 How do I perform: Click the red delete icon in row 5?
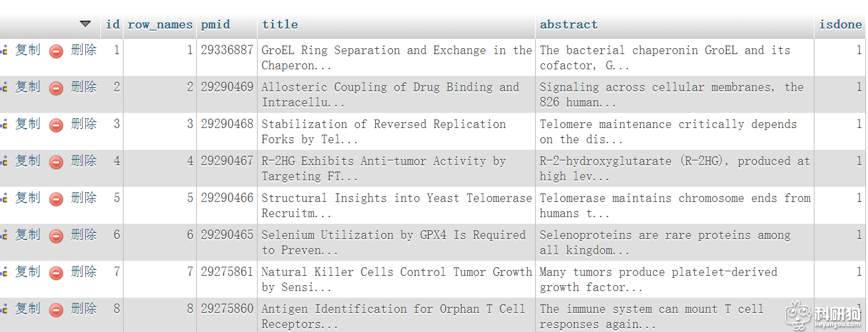(57, 199)
